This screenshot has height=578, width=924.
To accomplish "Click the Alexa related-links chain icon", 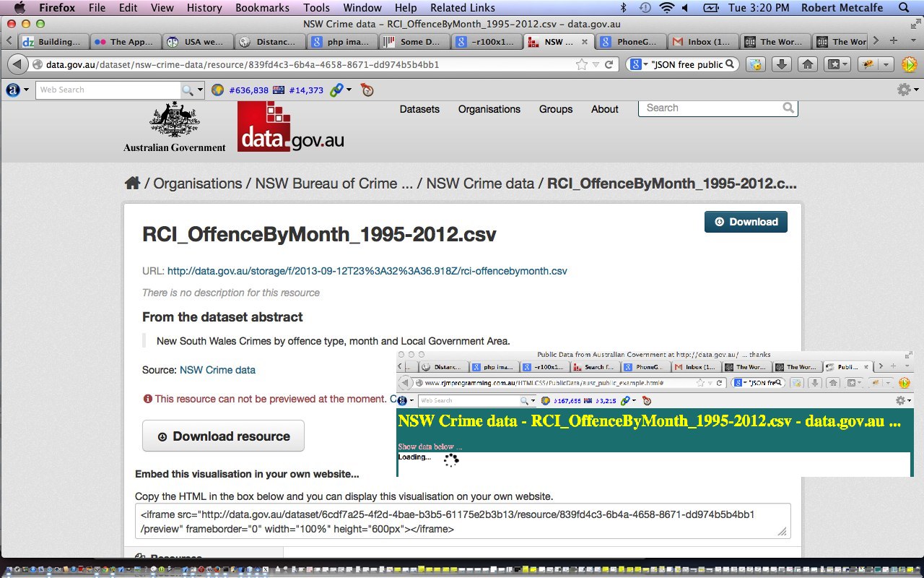I will [x=336, y=90].
